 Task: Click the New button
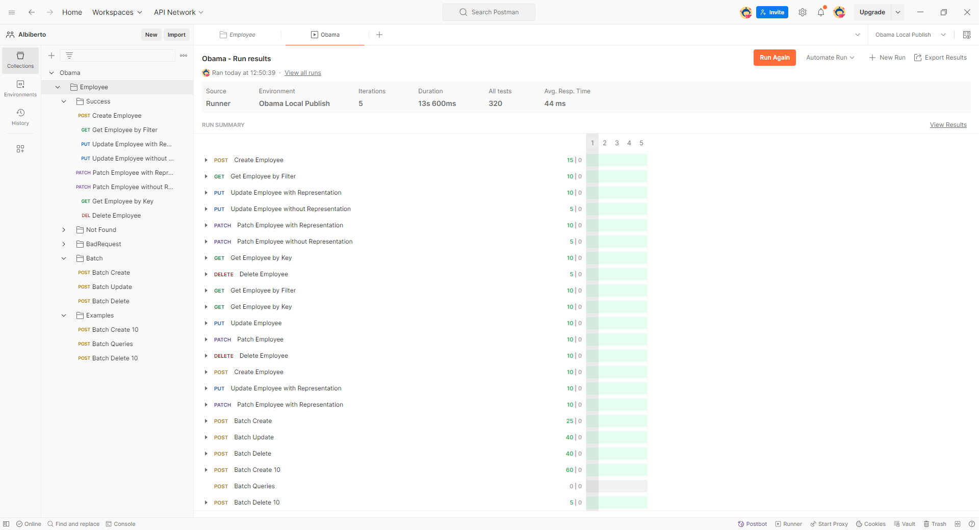pyautogui.click(x=151, y=35)
